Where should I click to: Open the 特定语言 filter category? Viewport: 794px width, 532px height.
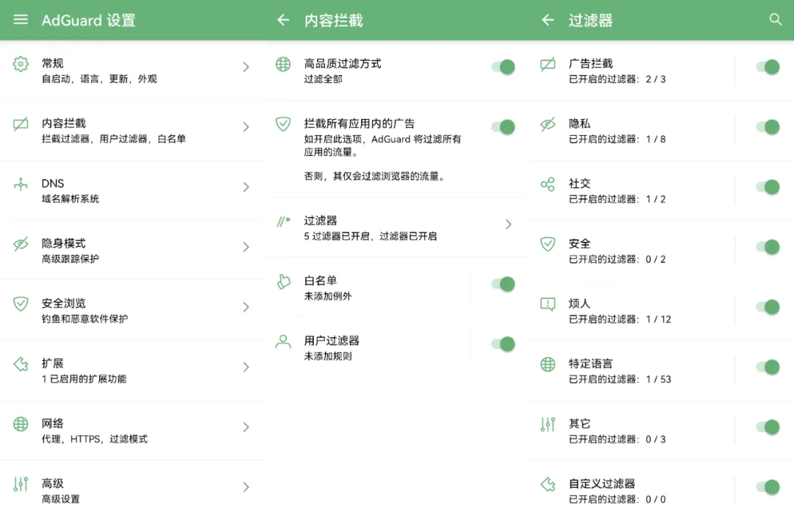pyautogui.click(x=632, y=370)
